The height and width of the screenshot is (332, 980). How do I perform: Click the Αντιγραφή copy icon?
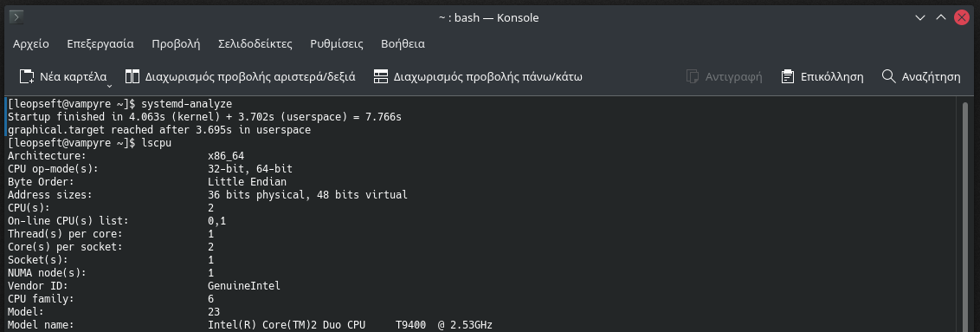692,77
